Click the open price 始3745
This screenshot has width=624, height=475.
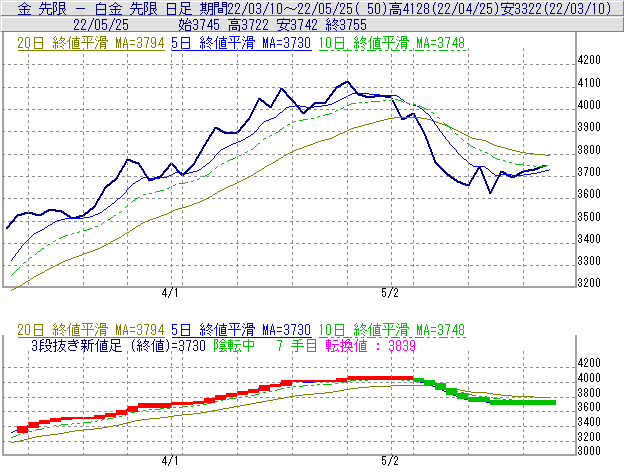coord(199,25)
